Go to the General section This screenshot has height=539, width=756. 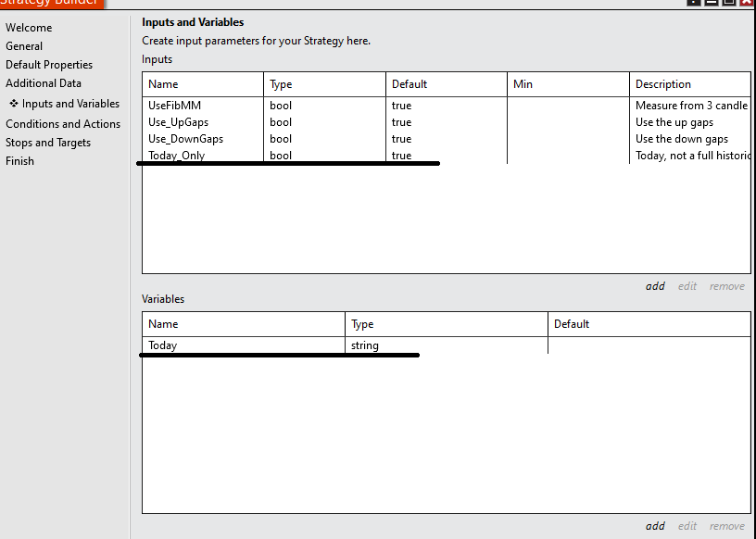pos(24,46)
